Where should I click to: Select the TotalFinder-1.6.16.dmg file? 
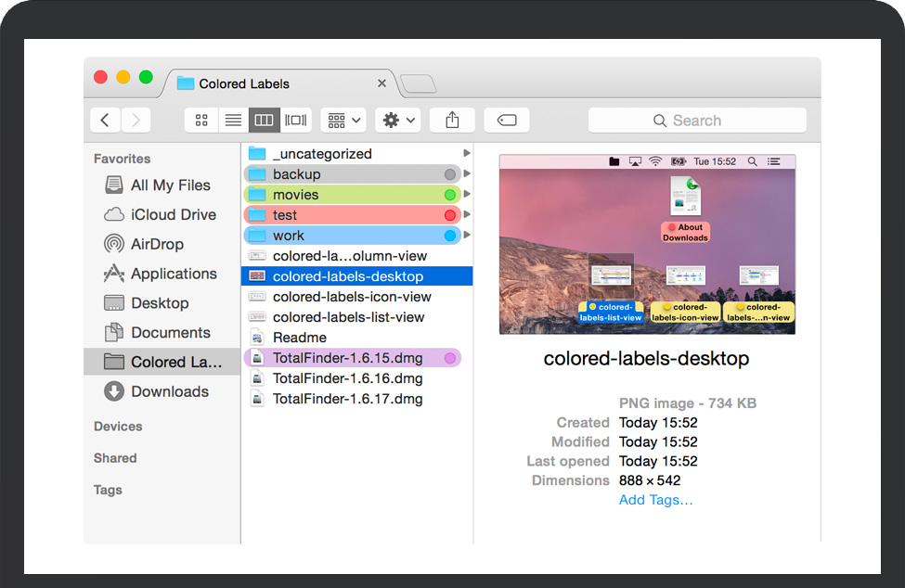pyautogui.click(x=347, y=378)
